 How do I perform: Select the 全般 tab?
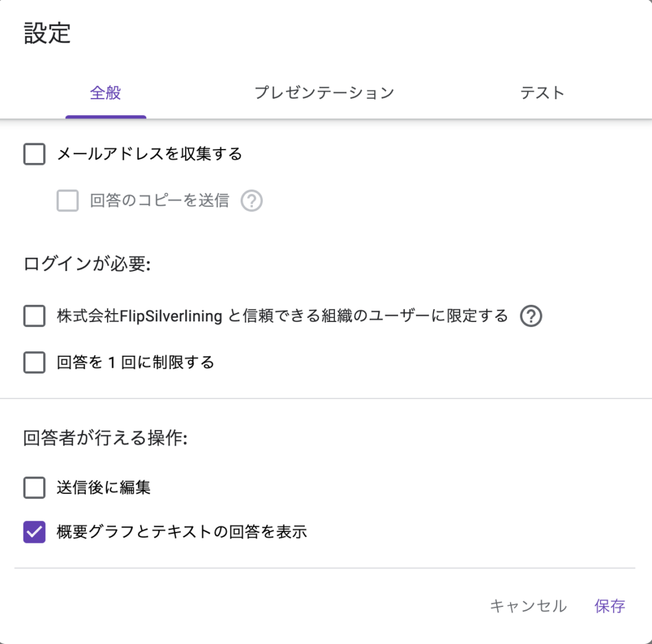pyautogui.click(x=106, y=93)
